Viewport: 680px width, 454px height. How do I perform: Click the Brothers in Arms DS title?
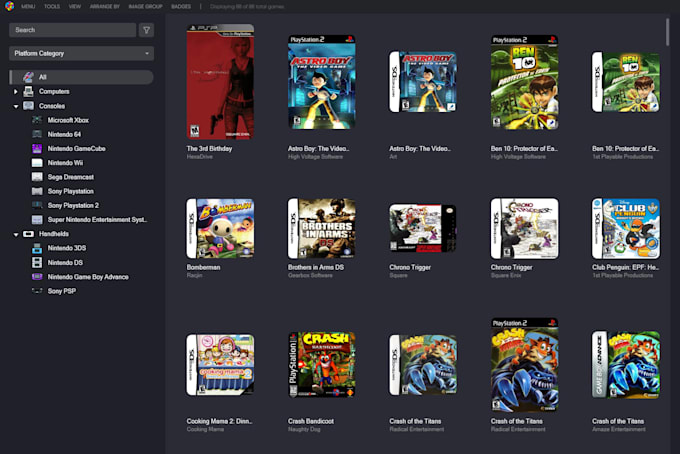(316, 268)
